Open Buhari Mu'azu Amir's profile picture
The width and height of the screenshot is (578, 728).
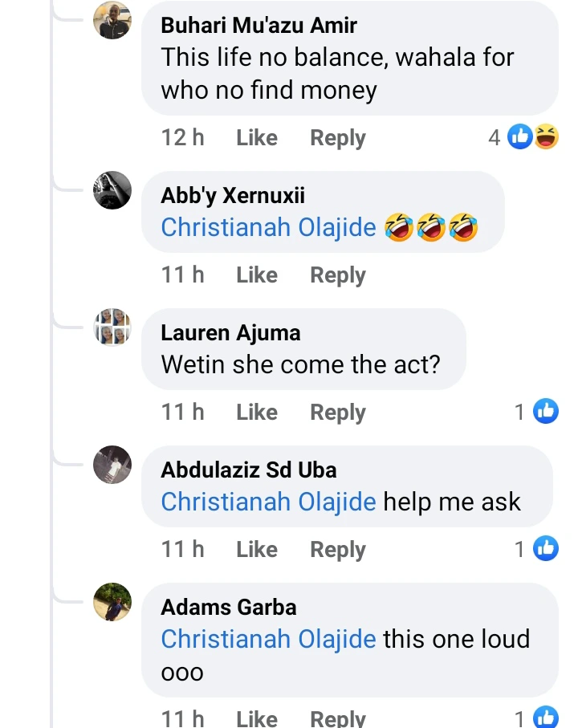112,19
